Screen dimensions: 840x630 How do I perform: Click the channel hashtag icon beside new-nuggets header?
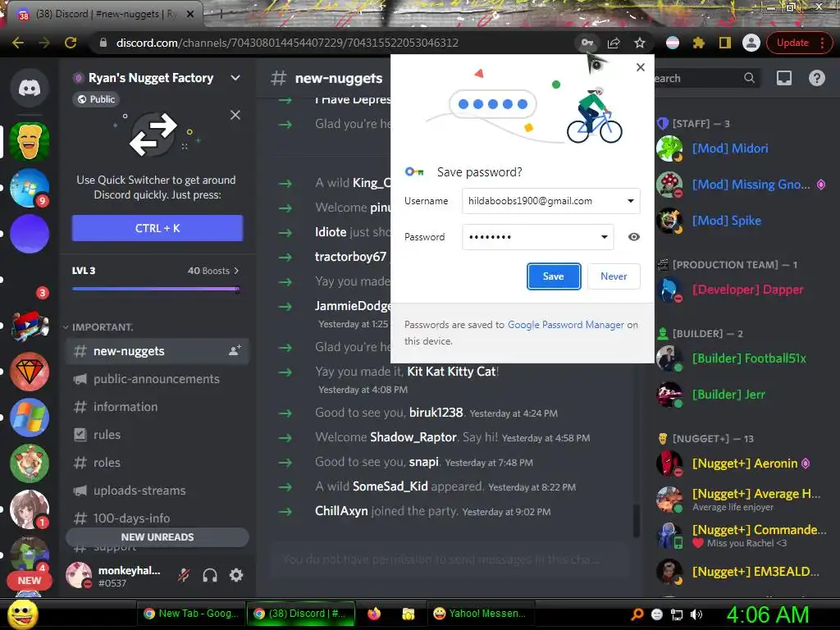point(279,78)
